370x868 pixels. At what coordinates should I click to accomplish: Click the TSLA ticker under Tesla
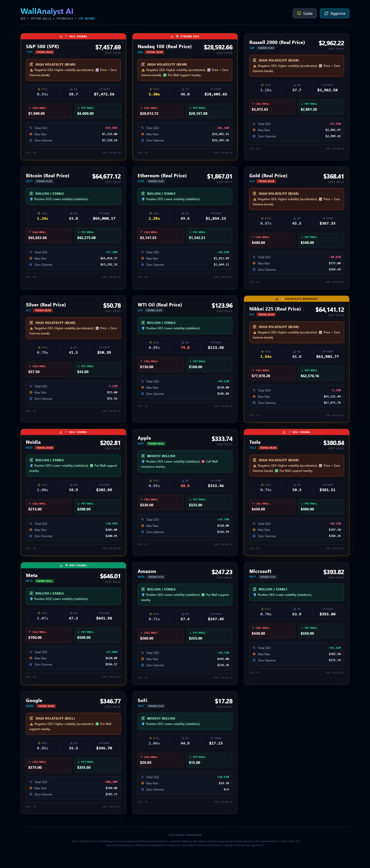point(253,448)
